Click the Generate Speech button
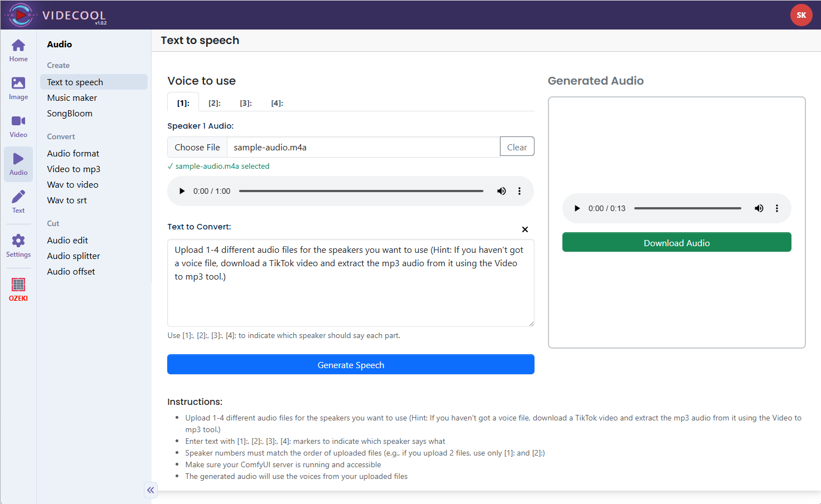Screen dimensions: 821x504 click(x=351, y=365)
